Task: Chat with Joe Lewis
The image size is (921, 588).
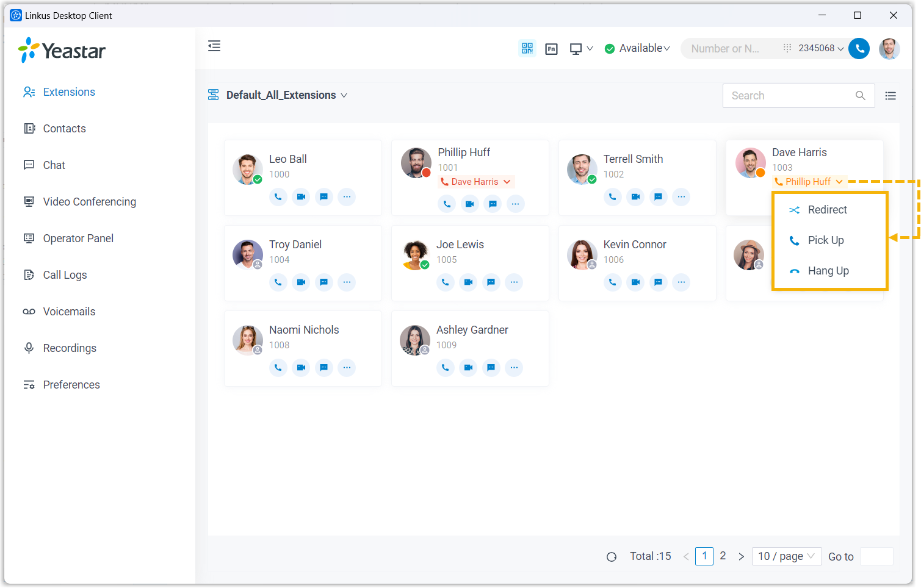Action: tap(491, 282)
